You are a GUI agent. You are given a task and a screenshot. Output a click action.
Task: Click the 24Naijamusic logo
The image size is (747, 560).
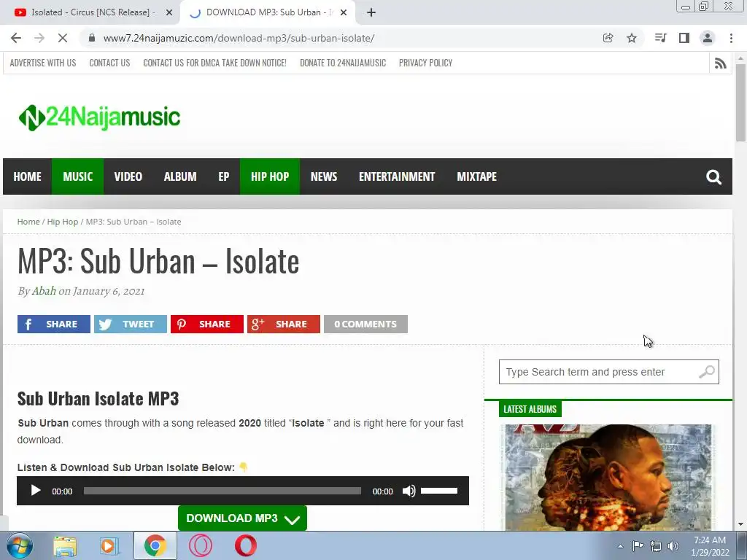[x=99, y=117]
